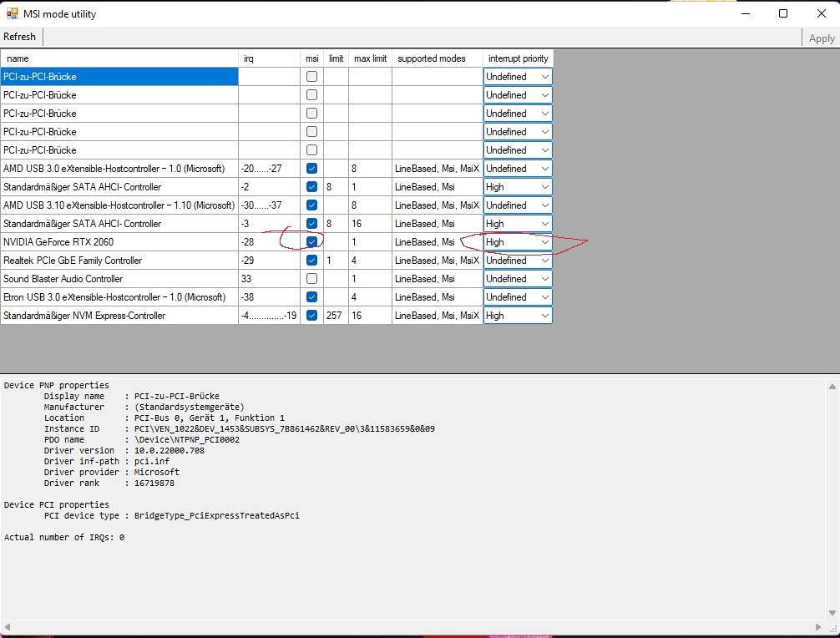The image size is (840, 638).
Task: Select Realtek PCIe GbE Family Controller row
Action: pos(119,261)
